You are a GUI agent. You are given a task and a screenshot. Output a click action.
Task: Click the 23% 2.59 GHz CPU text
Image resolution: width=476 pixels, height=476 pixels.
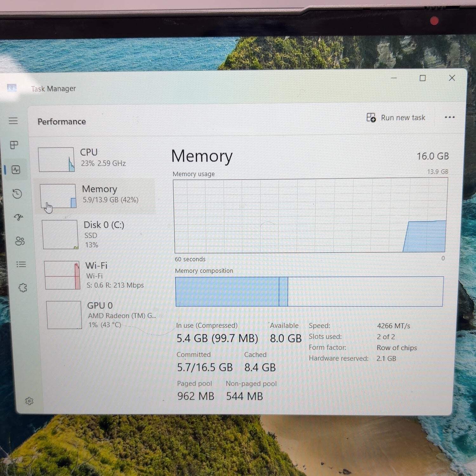click(103, 163)
